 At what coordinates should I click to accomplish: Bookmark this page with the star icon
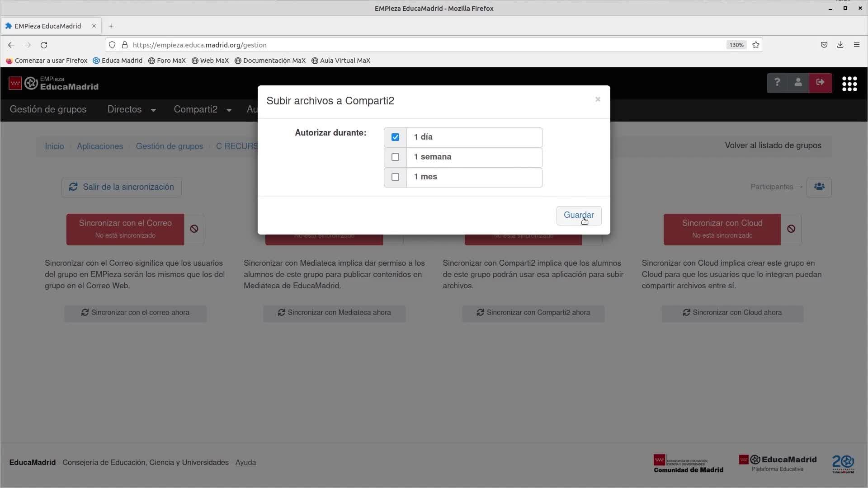tap(755, 45)
